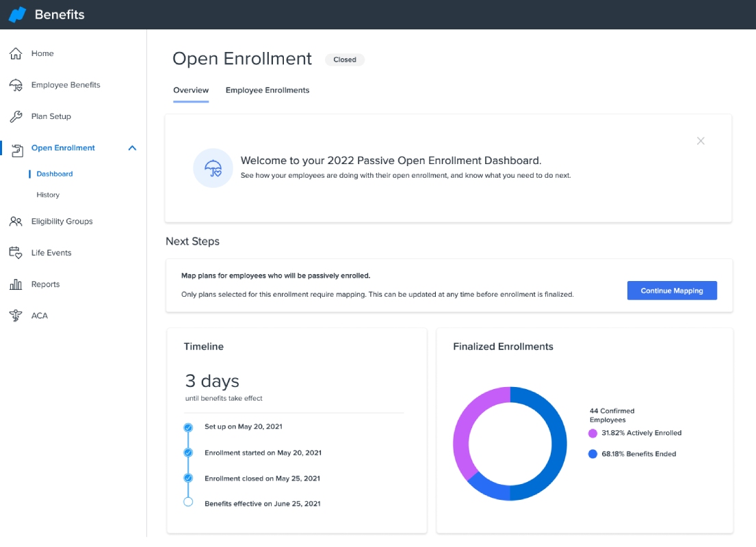Collapse the Open Enrollment sidebar section
Screen dimensions: 756x547
tap(132, 148)
